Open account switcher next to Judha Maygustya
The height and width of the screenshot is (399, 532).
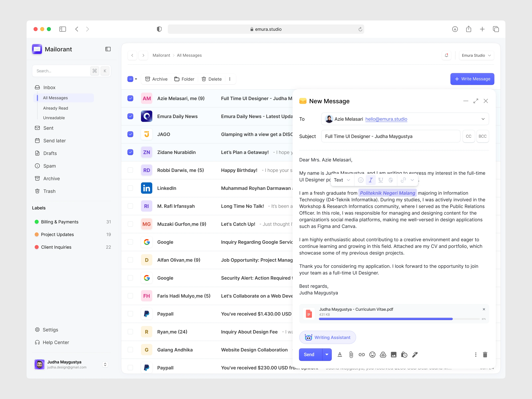pos(105,364)
